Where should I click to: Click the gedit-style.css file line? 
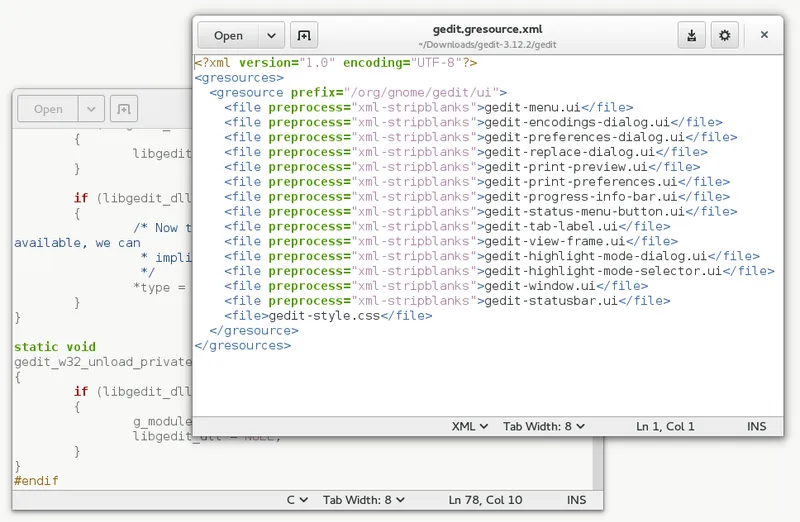click(328, 315)
